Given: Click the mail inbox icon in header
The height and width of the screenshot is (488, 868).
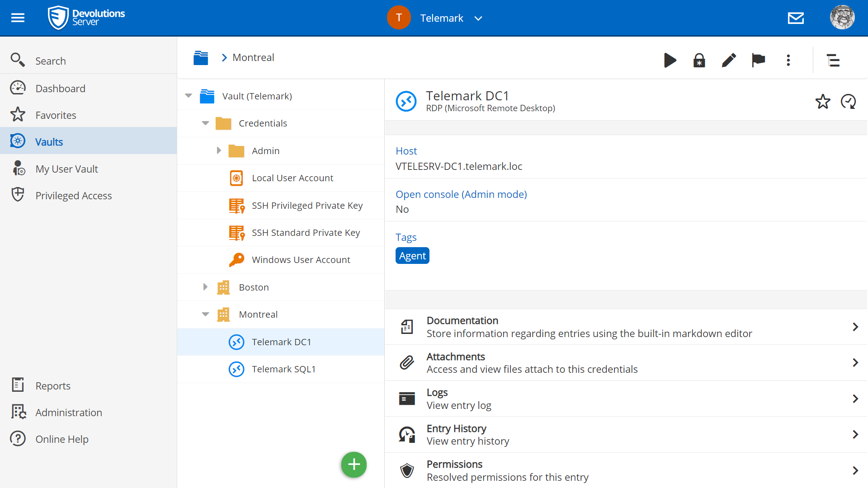Looking at the screenshot, I should click(796, 18).
